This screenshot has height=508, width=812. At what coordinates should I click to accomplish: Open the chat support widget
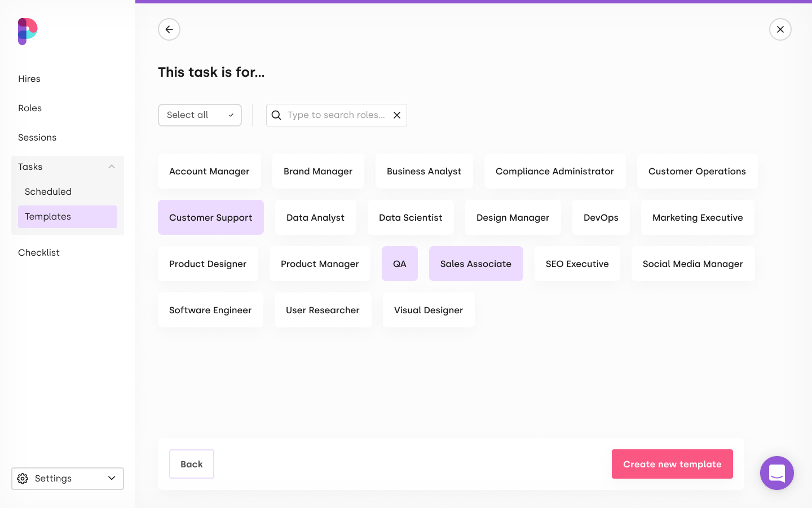coord(776,473)
